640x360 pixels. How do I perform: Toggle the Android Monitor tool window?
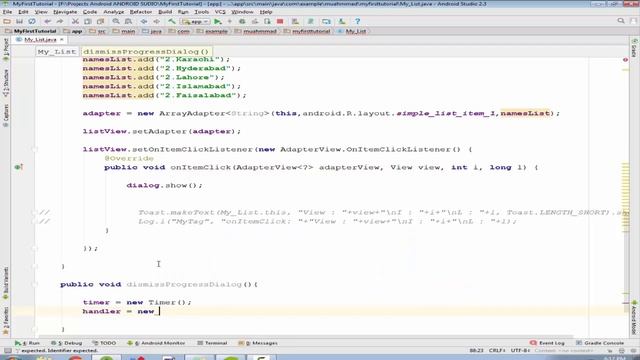[156, 343]
